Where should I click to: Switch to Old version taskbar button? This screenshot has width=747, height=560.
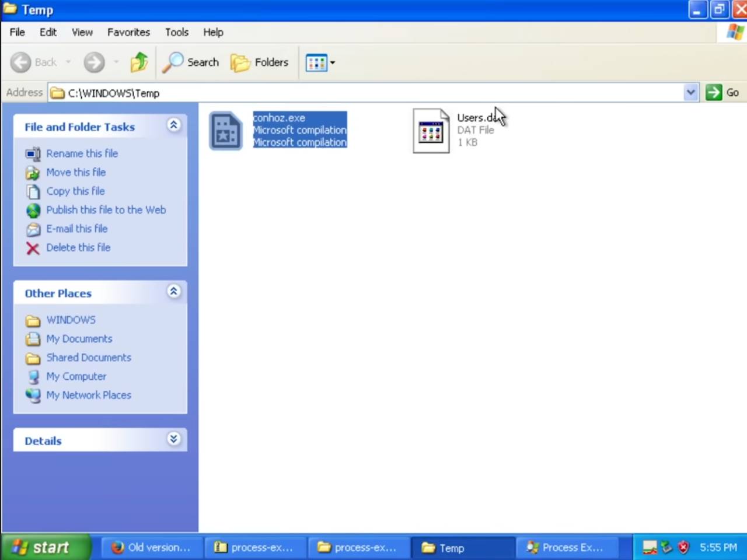152,547
